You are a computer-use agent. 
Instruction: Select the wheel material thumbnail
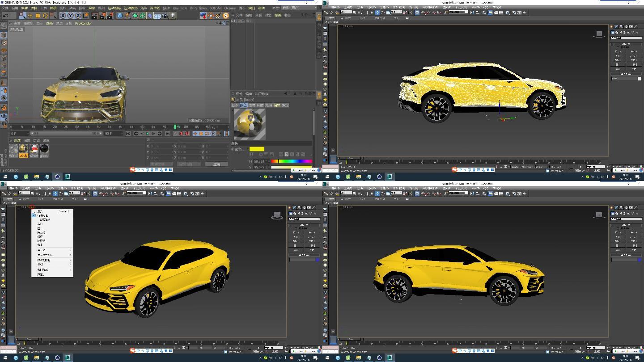(x=34, y=151)
